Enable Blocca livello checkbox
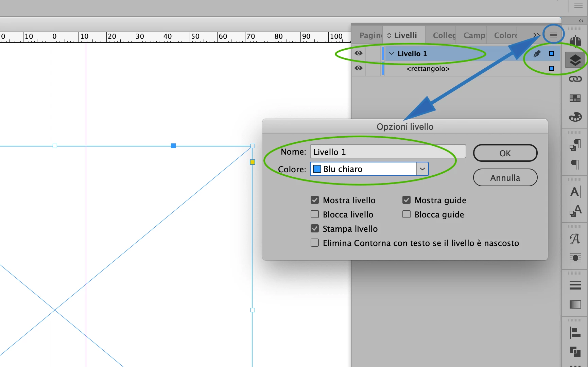588x367 pixels. 315,214
